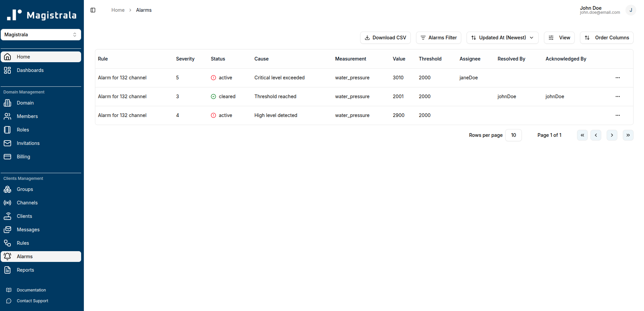The image size is (644, 311).
Task: Click the Channels broadcast icon
Action: (x=7, y=203)
